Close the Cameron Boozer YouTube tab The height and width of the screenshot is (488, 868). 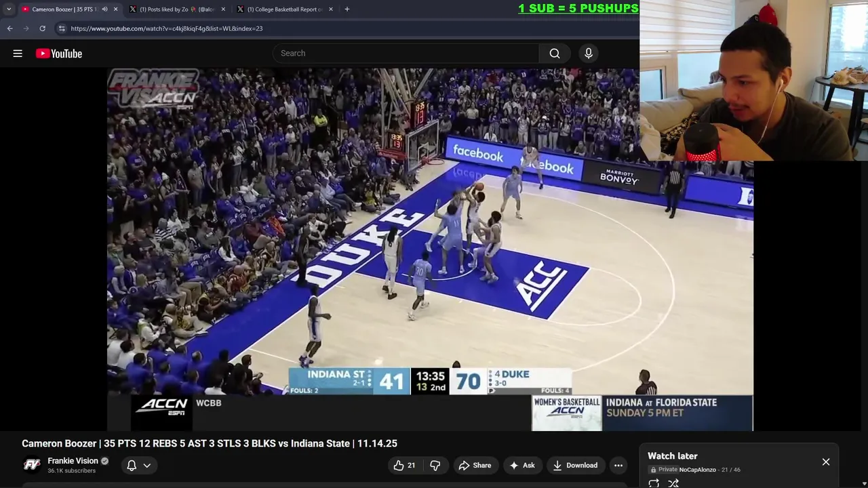coord(115,9)
